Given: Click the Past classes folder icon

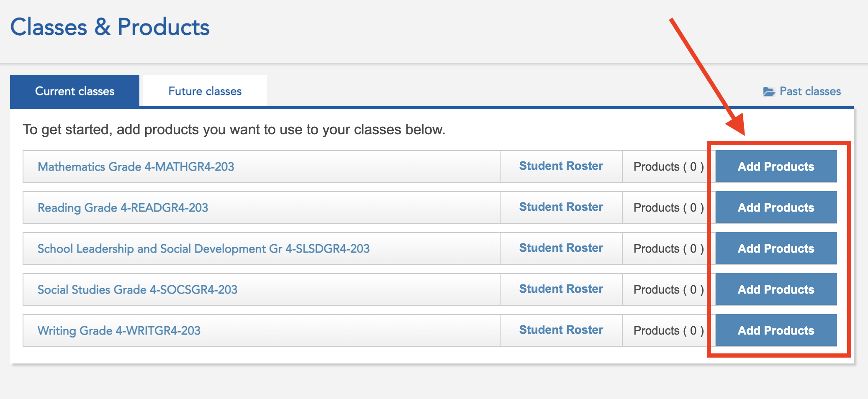Looking at the screenshot, I should coord(769,92).
